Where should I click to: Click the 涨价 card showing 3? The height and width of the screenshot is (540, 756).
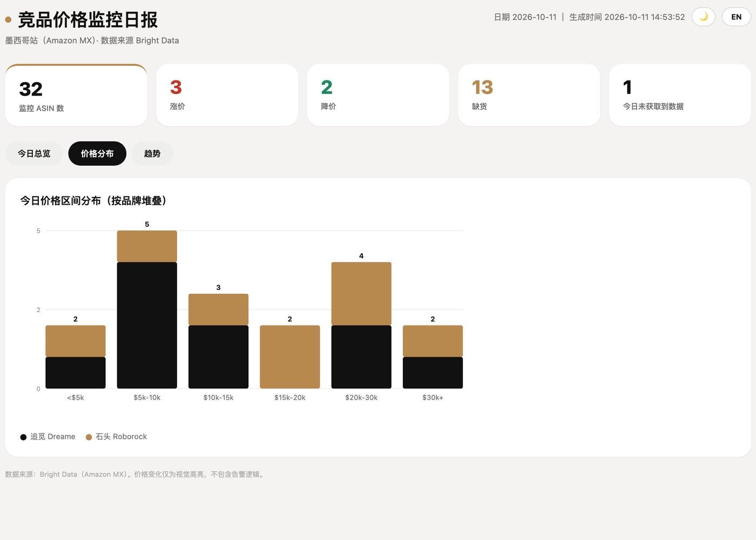227,95
